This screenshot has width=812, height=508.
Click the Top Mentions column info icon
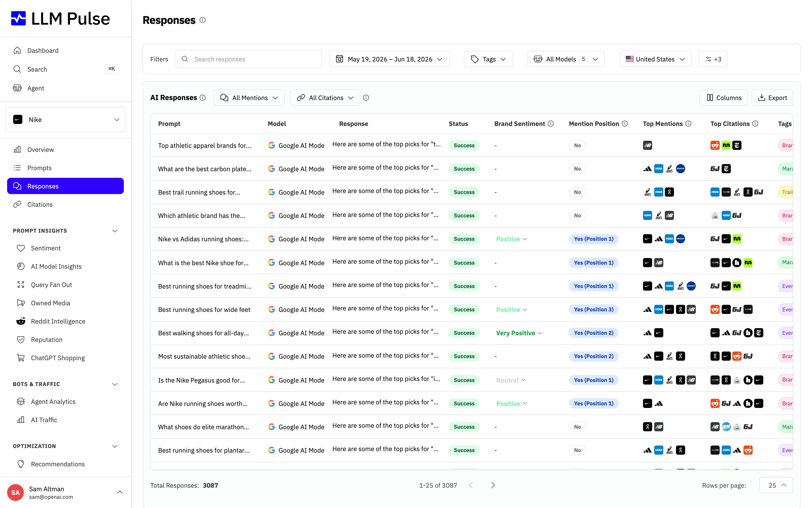(688, 124)
